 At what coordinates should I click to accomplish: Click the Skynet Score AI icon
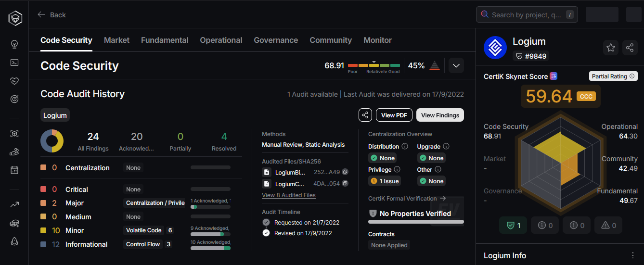point(554,76)
